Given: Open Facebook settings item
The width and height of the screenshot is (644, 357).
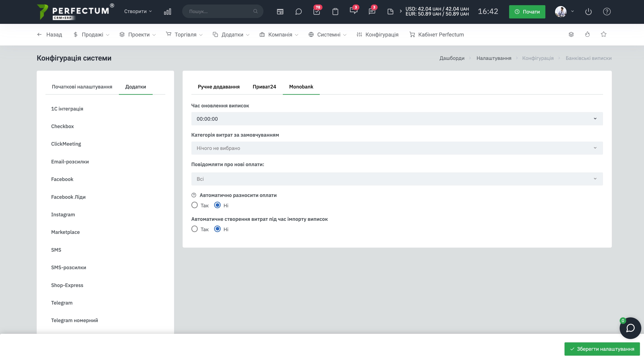Looking at the screenshot, I should click(x=62, y=179).
